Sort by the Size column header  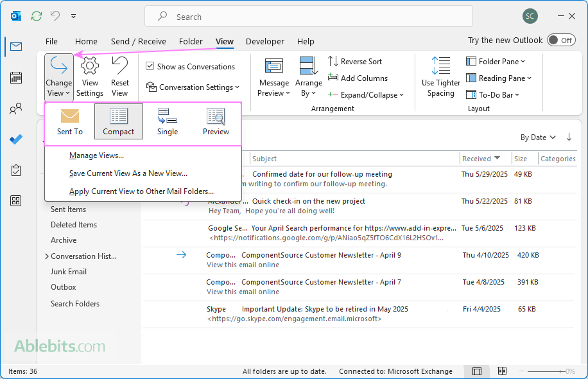[524, 159]
